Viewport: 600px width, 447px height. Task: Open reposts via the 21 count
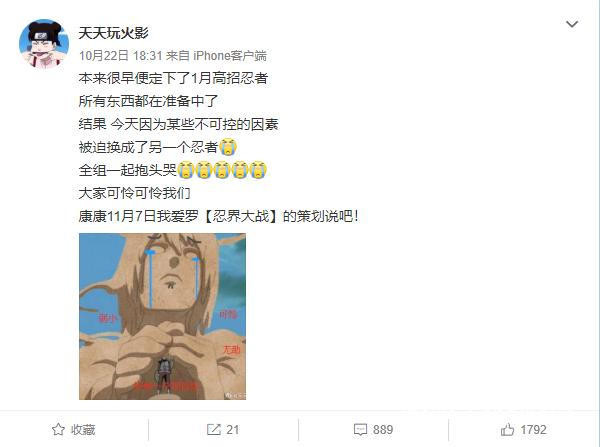(x=233, y=429)
